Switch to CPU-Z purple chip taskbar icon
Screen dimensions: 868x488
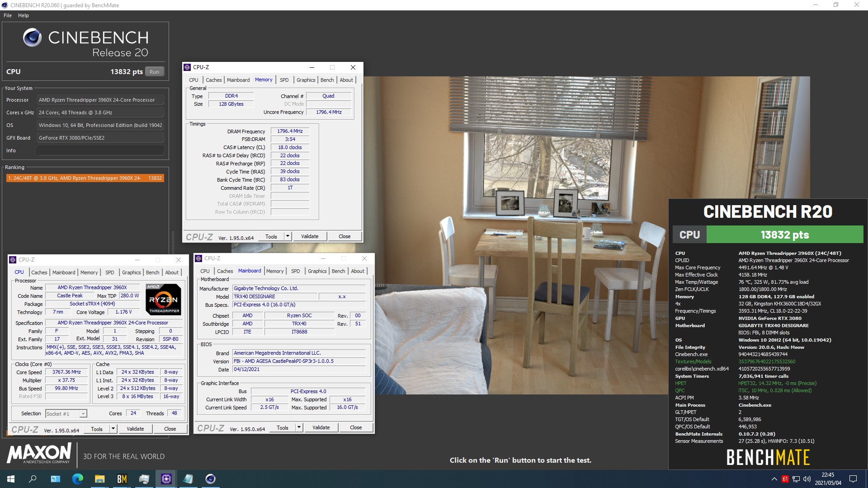click(x=166, y=479)
